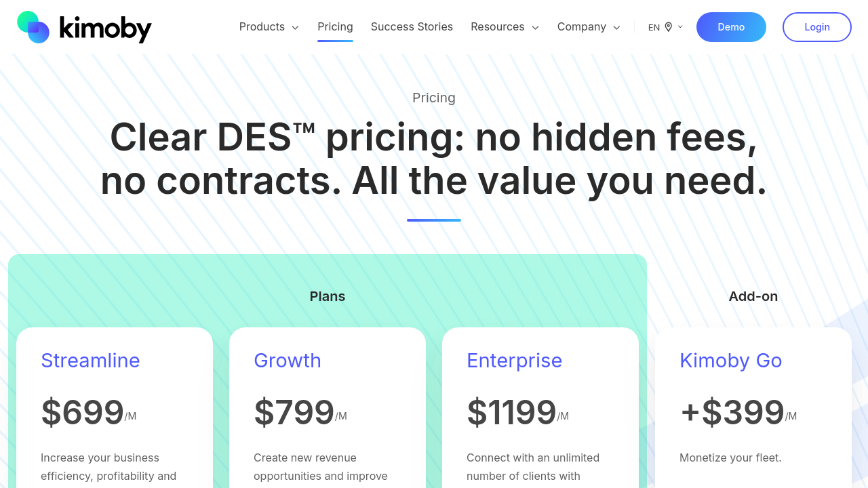The image size is (868, 488).
Task: Click the kimoby wordmark text
Action: coord(106,28)
